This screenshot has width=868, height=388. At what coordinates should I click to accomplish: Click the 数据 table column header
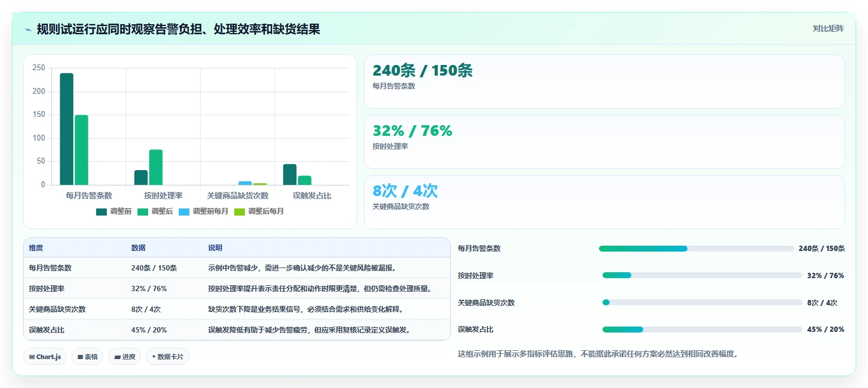click(x=138, y=248)
